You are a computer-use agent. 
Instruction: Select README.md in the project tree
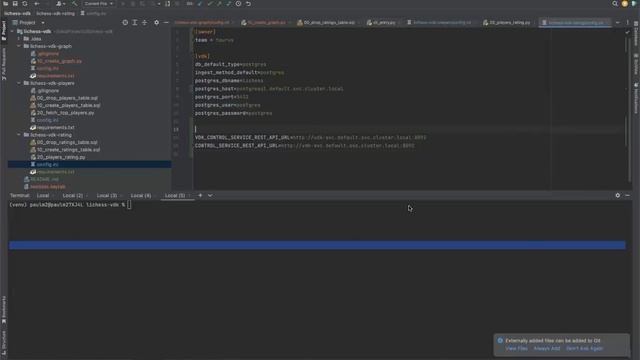44,179
